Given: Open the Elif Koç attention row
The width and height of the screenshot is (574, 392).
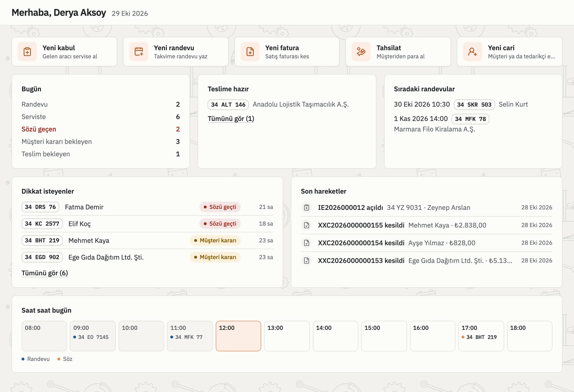Looking at the screenshot, I should click(147, 224).
